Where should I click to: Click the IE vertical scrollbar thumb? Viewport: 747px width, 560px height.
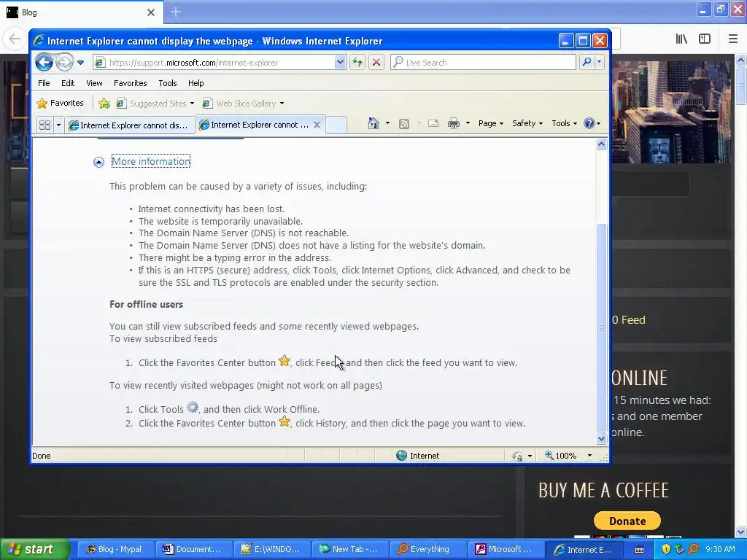tap(601, 327)
